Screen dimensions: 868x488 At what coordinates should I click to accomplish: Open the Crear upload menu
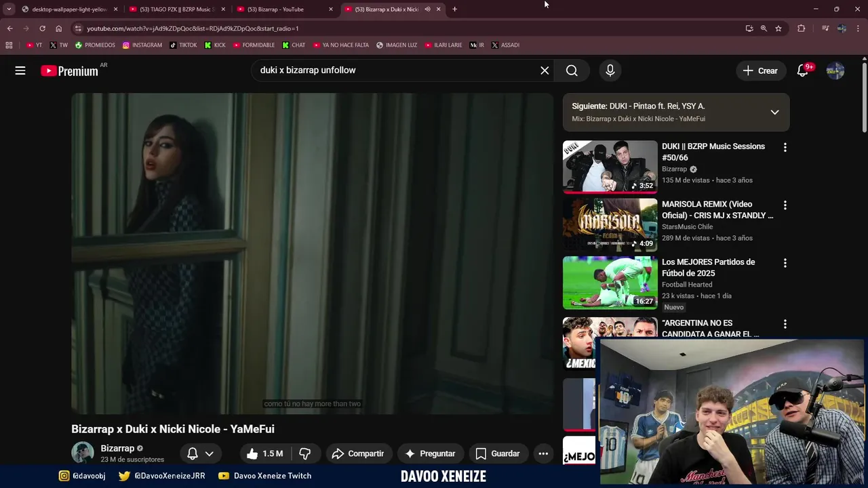pyautogui.click(x=760, y=70)
